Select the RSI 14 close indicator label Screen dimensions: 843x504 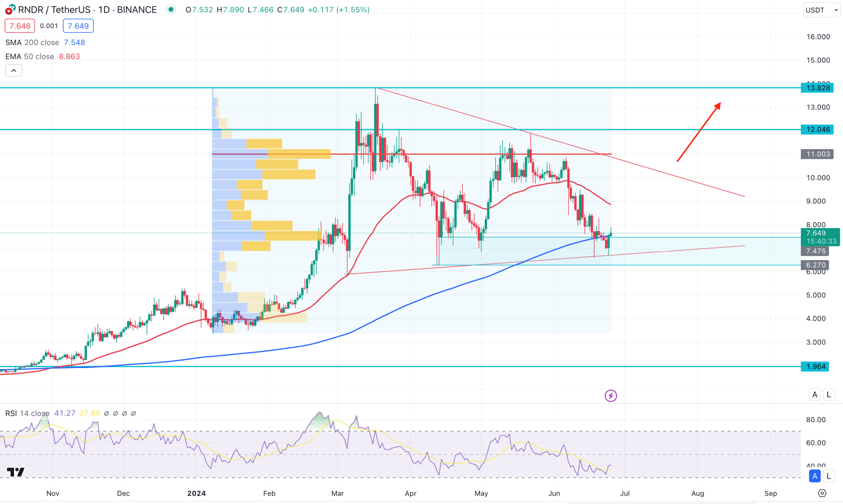27,413
